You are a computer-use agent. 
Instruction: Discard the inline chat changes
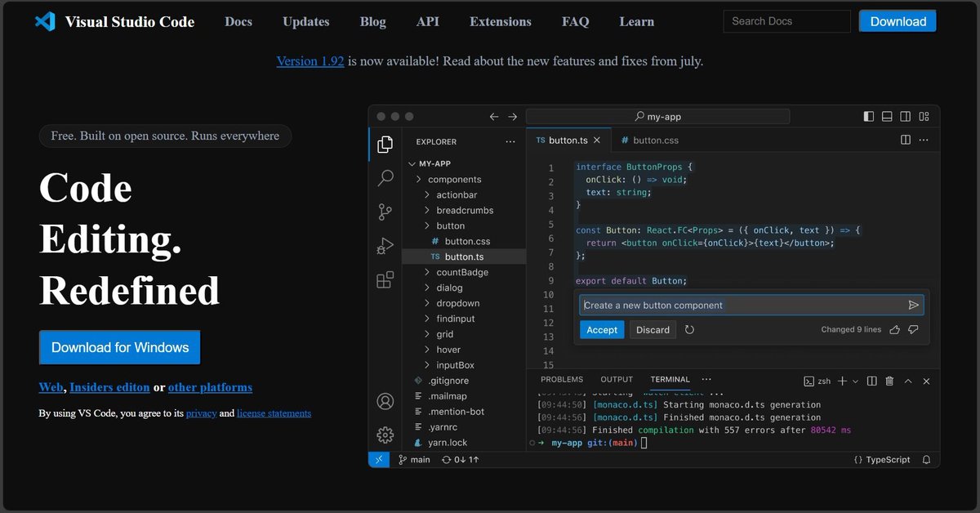click(x=653, y=330)
